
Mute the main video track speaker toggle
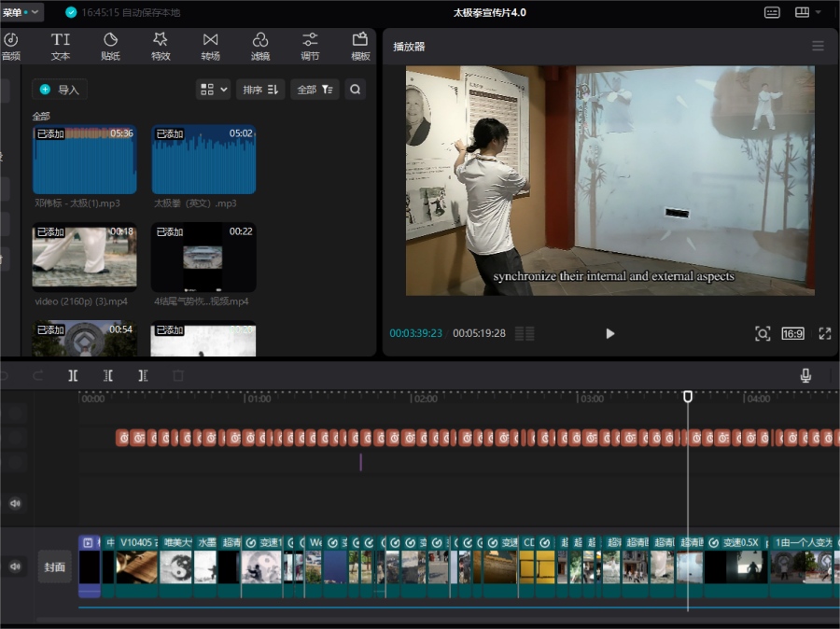tap(15, 566)
